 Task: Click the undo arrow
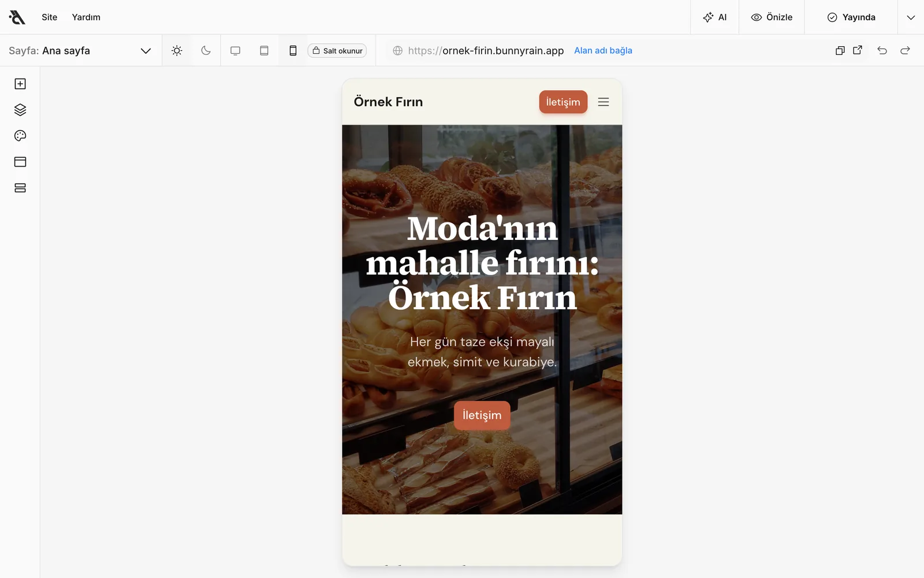click(x=882, y=51)
